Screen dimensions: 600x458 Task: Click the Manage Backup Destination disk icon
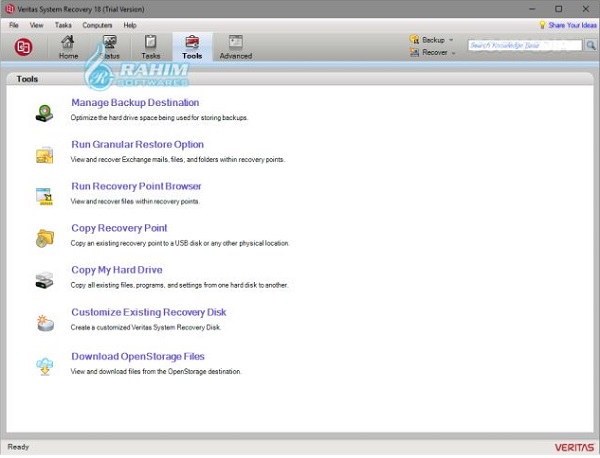[44, 113]
